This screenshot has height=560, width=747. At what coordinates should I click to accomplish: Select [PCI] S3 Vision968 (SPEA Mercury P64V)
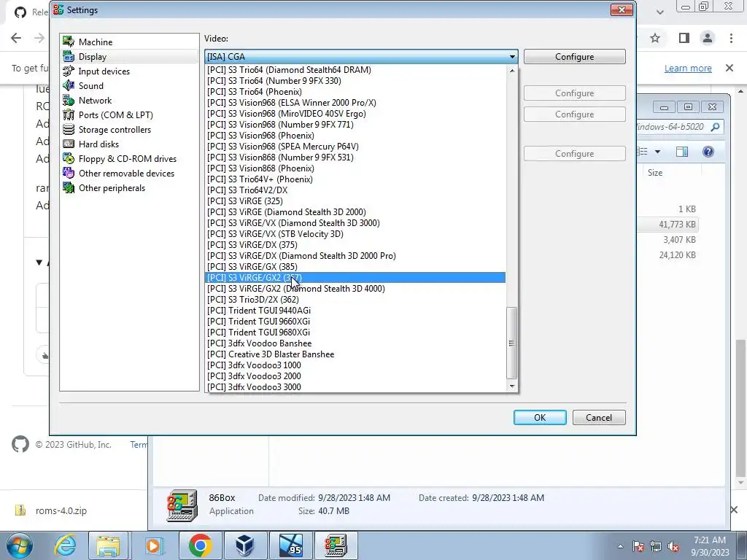tap(355, 147)
